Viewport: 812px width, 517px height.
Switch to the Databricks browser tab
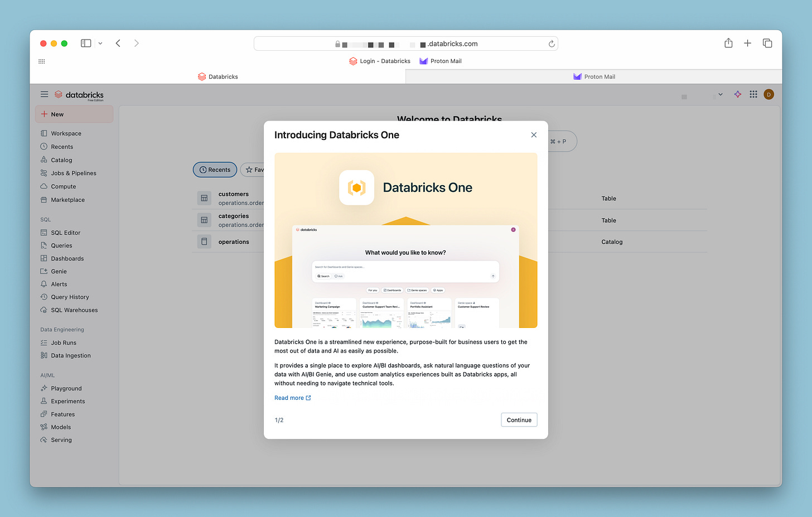pos(218,76)
